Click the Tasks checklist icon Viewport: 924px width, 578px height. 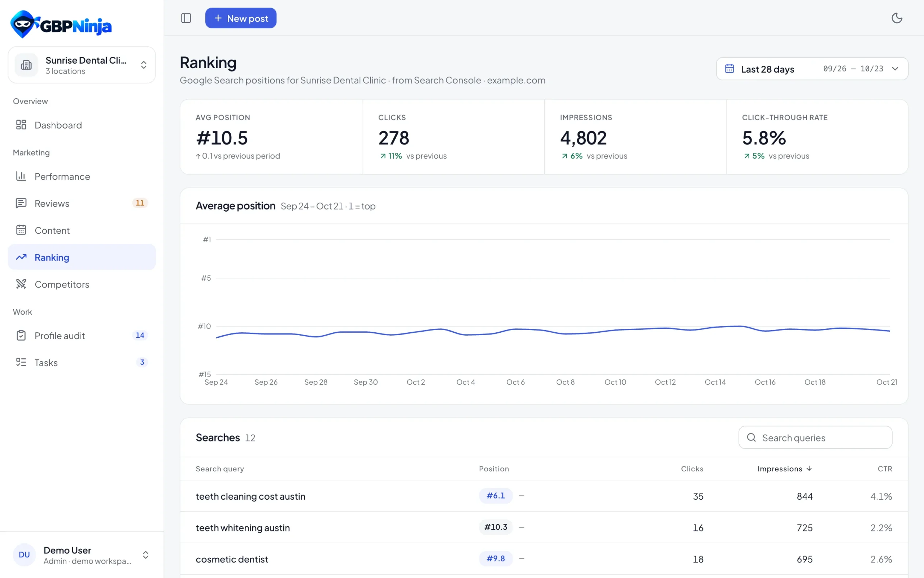pos(21,362)
